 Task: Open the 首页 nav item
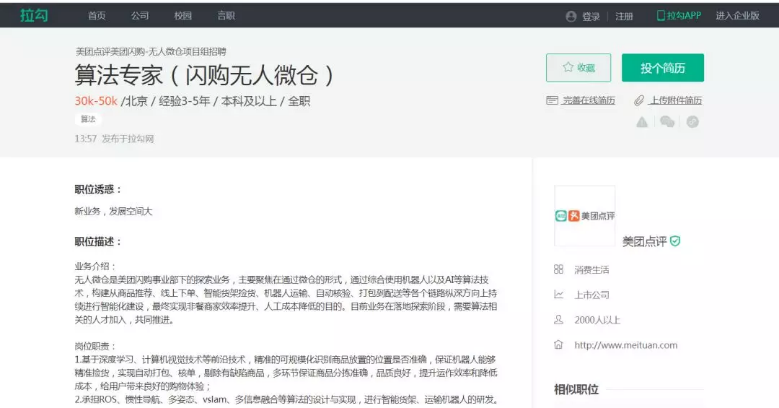click(x=96, y=16)
